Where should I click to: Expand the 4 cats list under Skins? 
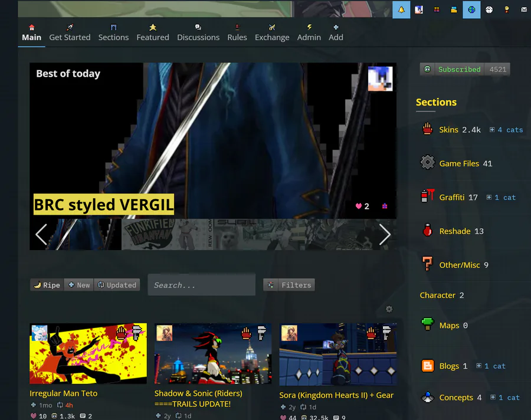pyautogui.click(x=506, y=130)
